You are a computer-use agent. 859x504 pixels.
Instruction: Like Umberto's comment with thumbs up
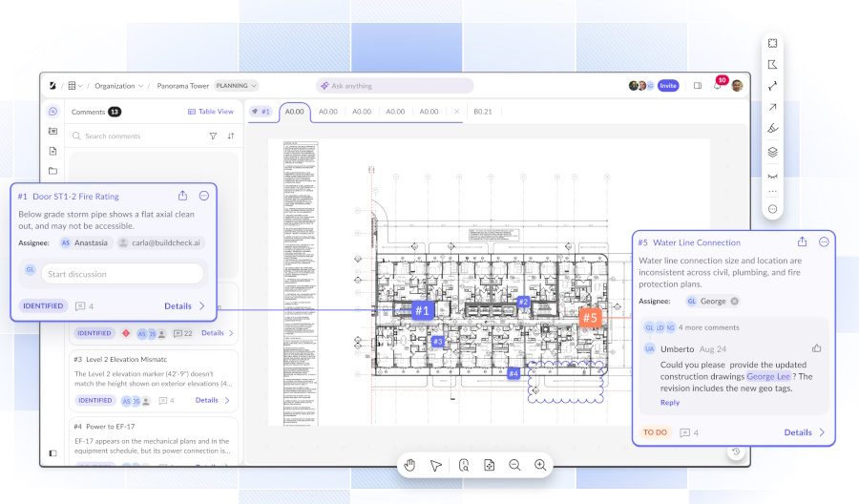pos(816,348)
